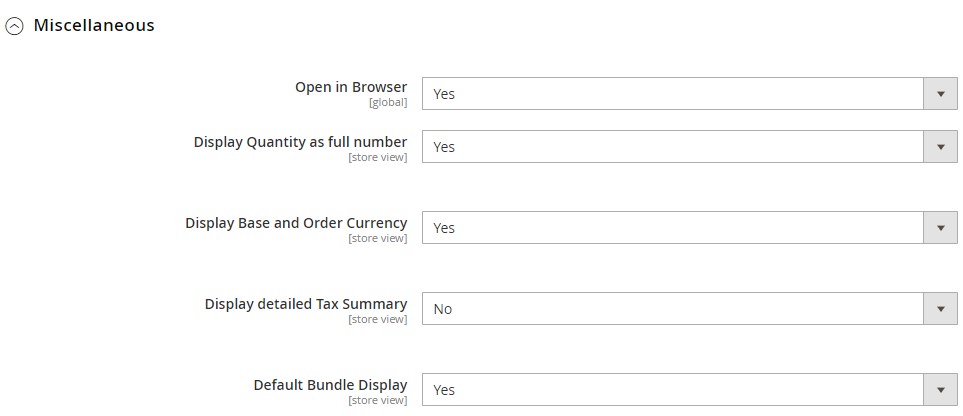Viewport: 963px width, 416px height.
Task: Open the Display Quantity as full number select field
Action: click(690, 147)
